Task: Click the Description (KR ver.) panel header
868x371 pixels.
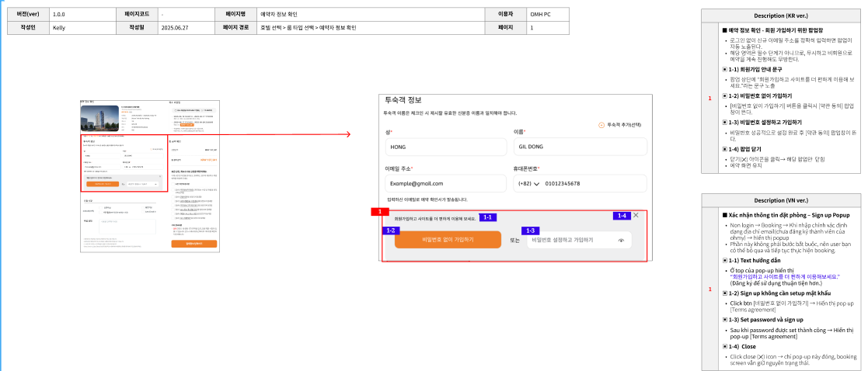Action: pyautogui.click(x=780, y=16)
